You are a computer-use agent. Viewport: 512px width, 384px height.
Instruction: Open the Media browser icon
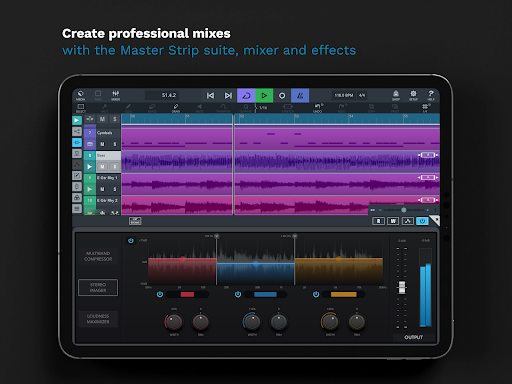pos(80,95)
